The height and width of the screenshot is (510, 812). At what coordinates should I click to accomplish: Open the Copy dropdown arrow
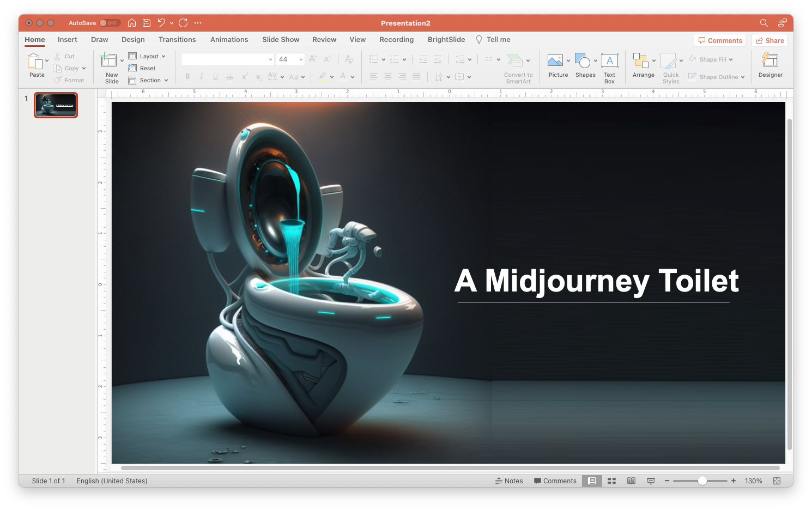tap(84, 68)
